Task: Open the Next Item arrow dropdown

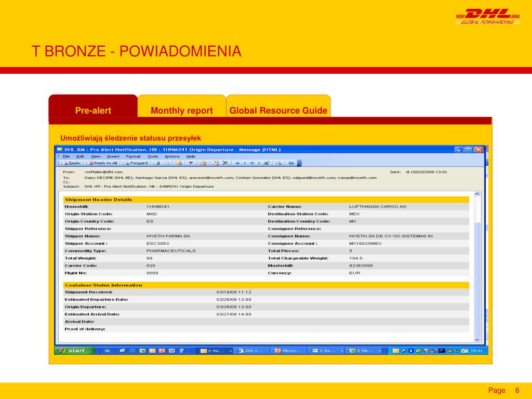Action: click(259, 163)
